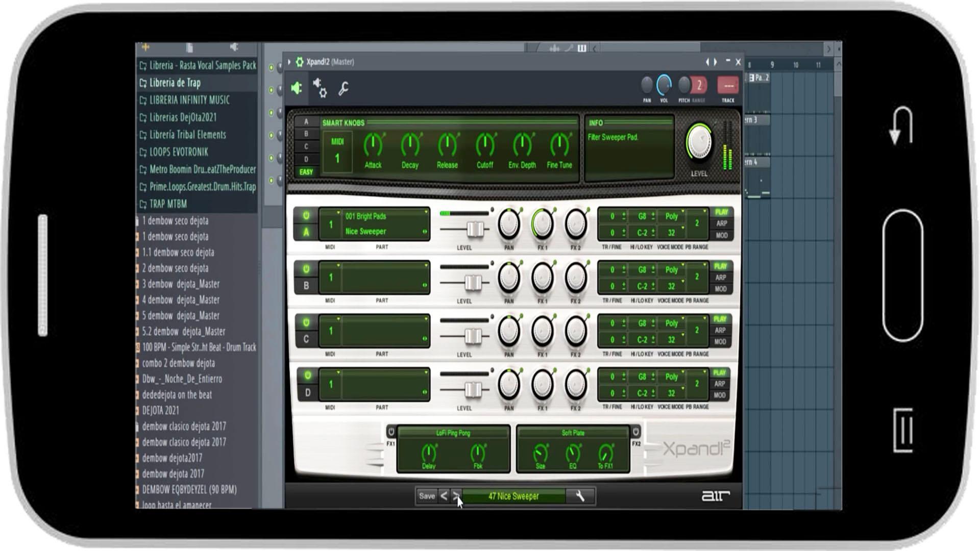The height and width of the screenshot is (551, 980).
Task: Open the wrench options in plugin toolbar
Action: (344, 89)
